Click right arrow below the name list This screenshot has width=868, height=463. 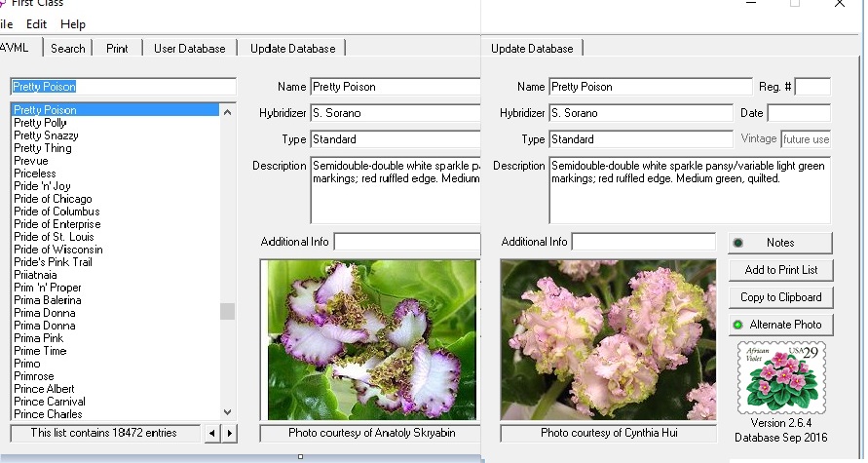click(x=229, y=433)
